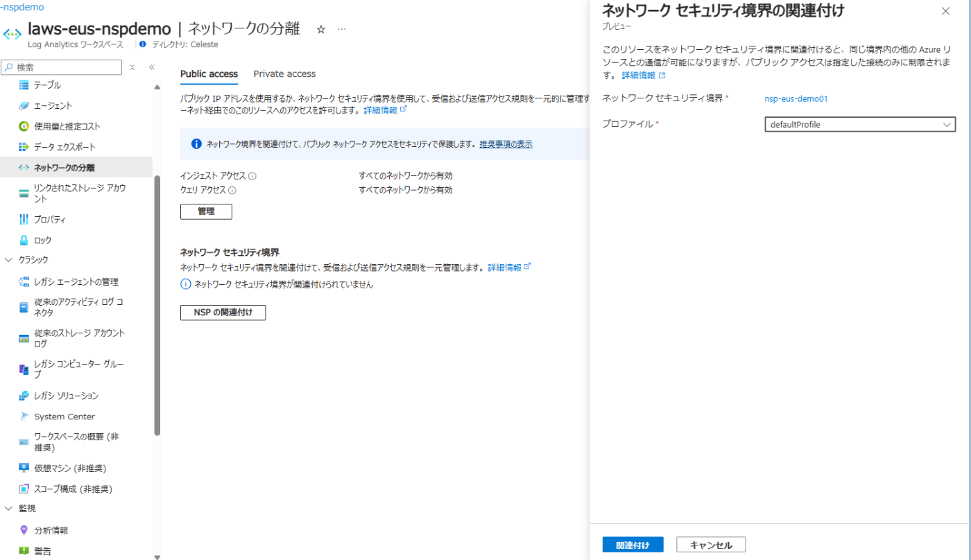Click the プロパティ sidebar icon

(24, 219)
